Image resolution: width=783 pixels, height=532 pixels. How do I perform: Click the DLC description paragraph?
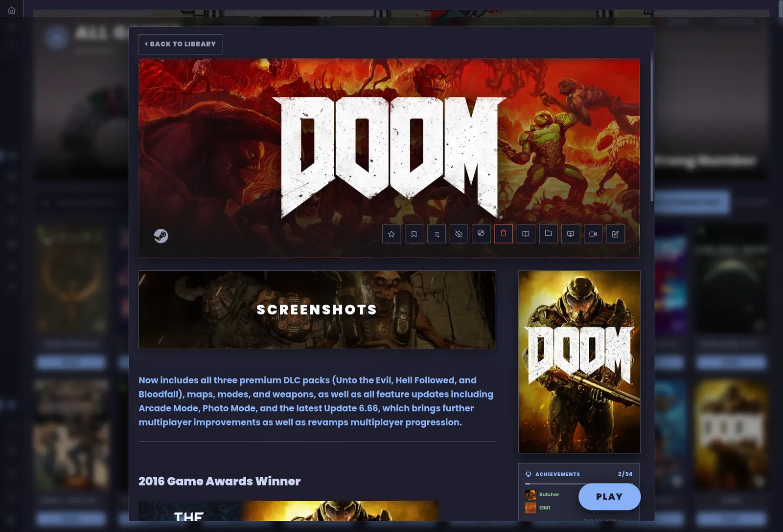(x=316, y=401)
